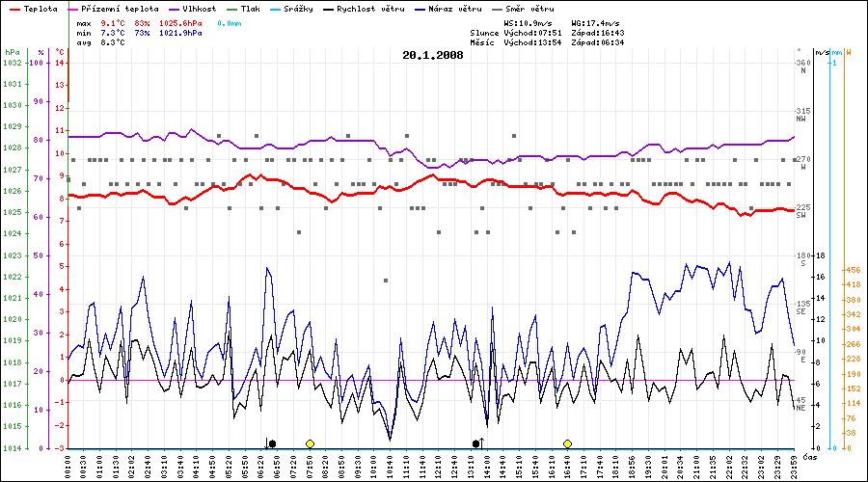Click the chart date 20.1.2008
868x482 pixels.
[433, 55]
